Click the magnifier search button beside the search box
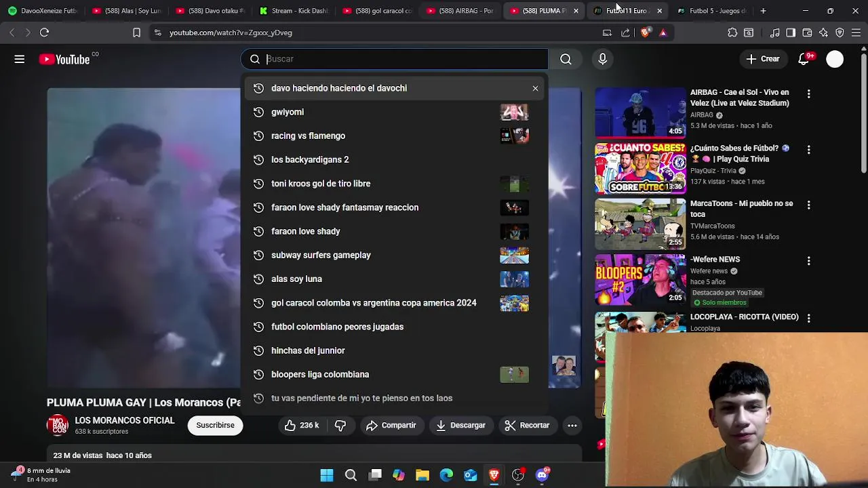This screenshot has height=488, width=868. pyautogui.click(x=566, y=59)
